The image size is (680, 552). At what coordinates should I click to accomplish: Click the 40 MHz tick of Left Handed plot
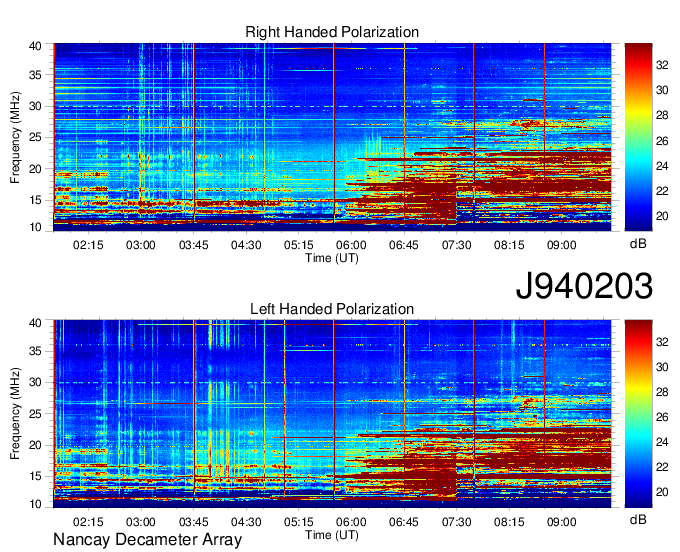click(35, 323)
